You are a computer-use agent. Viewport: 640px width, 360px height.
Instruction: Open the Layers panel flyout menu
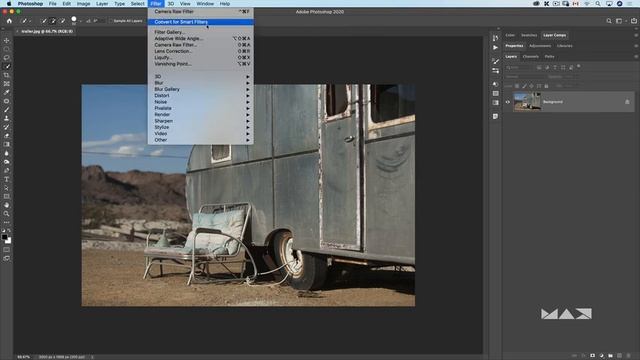(636, 57)
